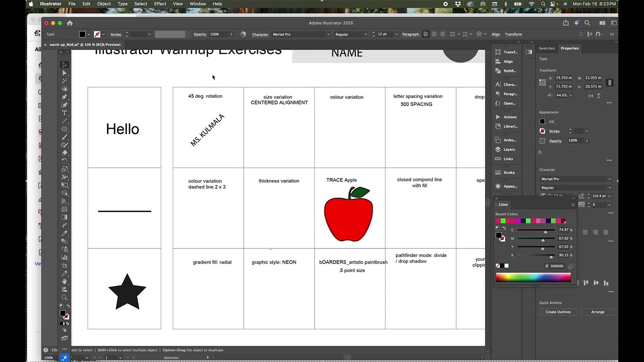Open the Layers panel from the dock
644x362 pixels.
coord(506,149)
